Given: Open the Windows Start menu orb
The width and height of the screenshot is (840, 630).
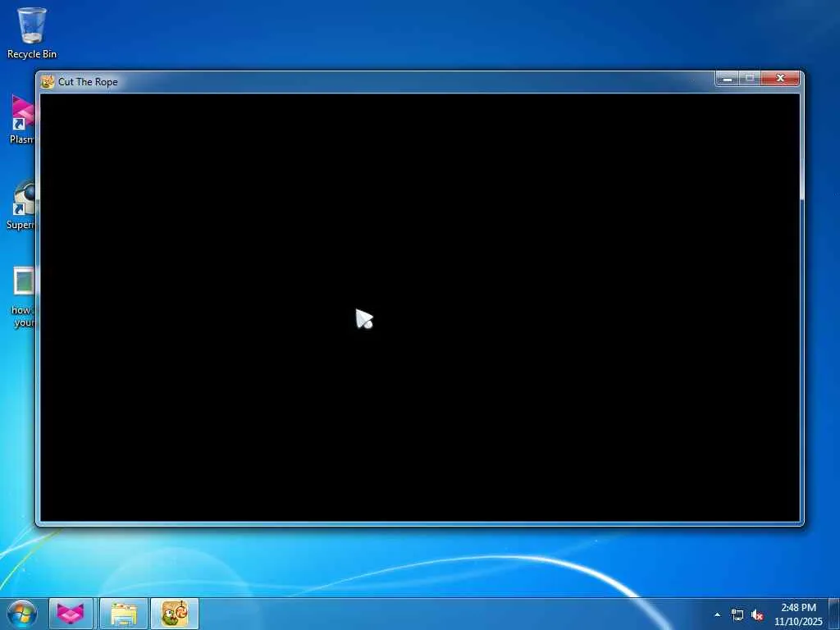Looking at the screenshot, I should (22, 614).
